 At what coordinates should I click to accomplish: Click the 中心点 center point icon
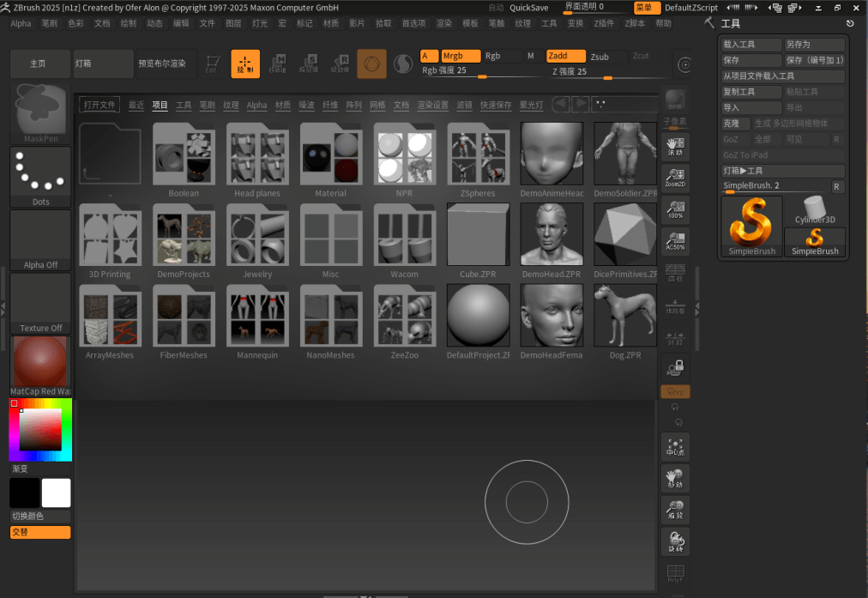(675, 447)
